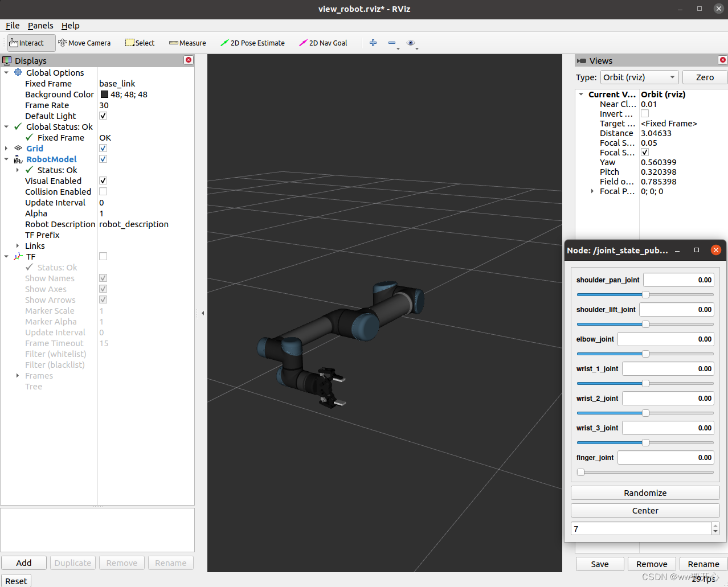The width and height of the screenshot is (728, 587).
Task: Close the joint_state_publisher window
Action: (716, 250)
